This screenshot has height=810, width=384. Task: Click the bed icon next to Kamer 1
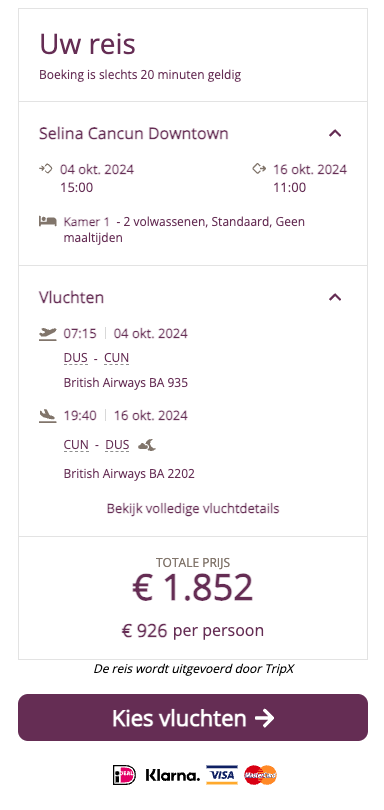tap(47, 221)
